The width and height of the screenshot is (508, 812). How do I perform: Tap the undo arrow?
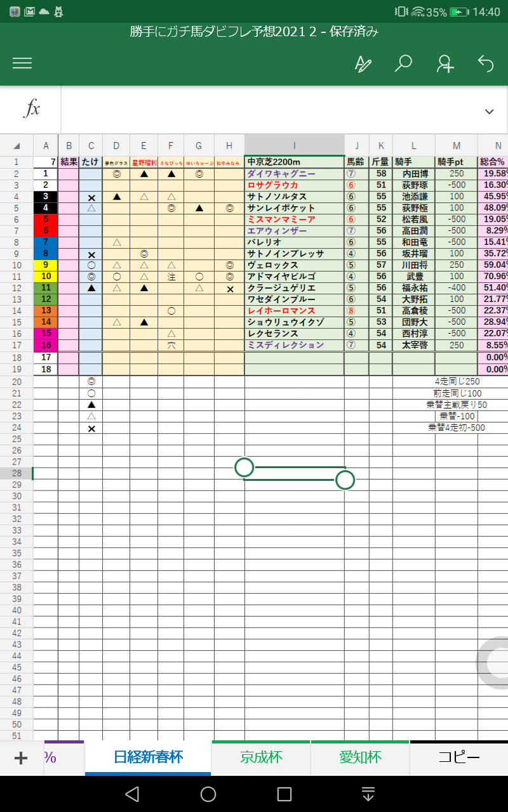tap(485, 63)
